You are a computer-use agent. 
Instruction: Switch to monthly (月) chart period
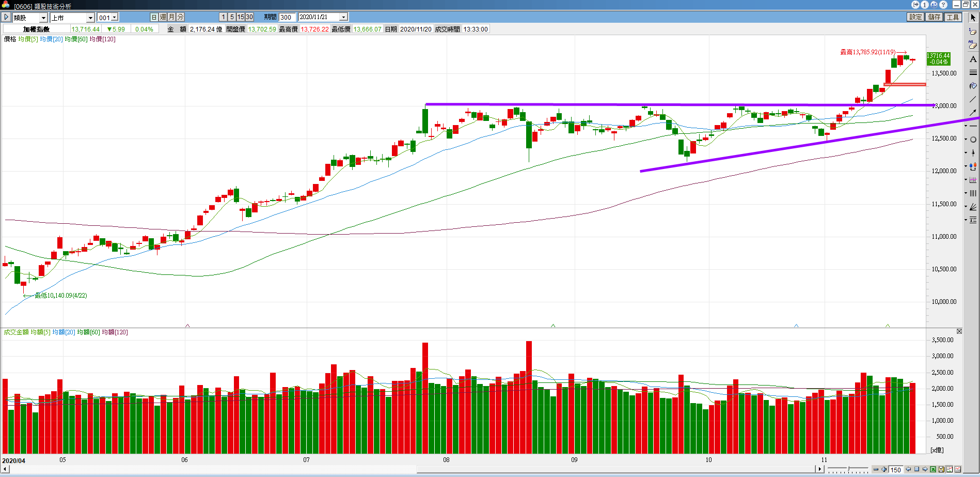171,17
